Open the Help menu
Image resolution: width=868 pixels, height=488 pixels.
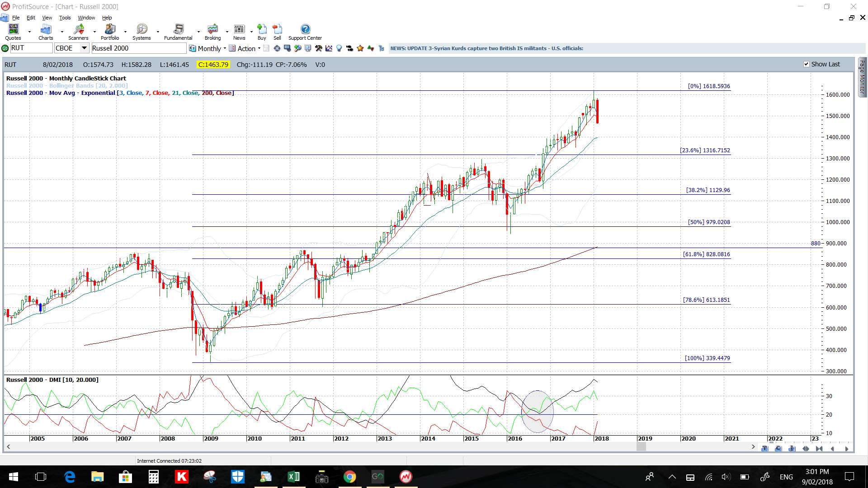pos(107,18)
